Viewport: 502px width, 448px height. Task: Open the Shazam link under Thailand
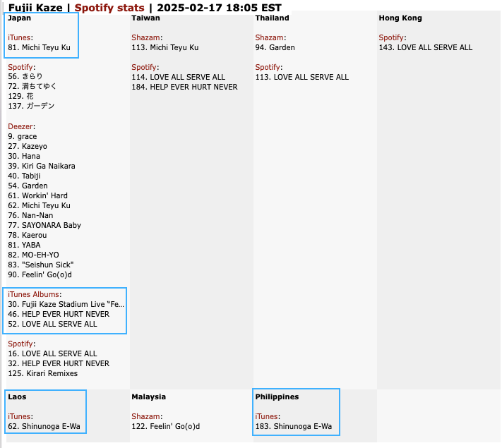[x=269, y=37]
